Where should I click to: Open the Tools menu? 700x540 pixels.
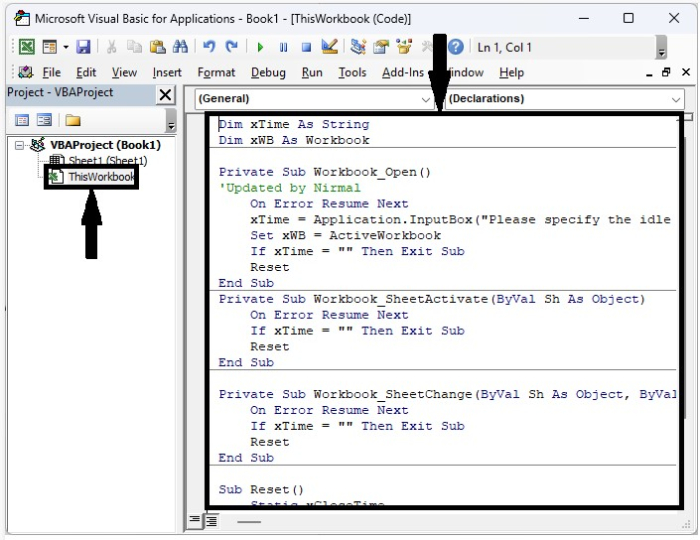point(352,72)
